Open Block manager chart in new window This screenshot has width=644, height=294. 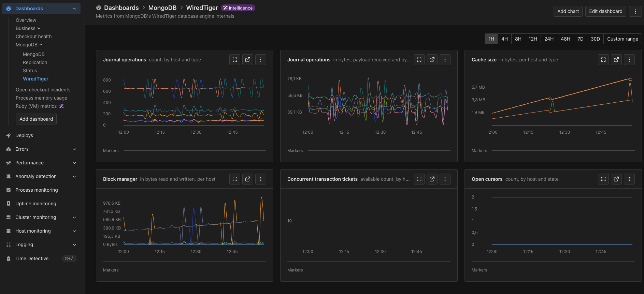point(248,179)
